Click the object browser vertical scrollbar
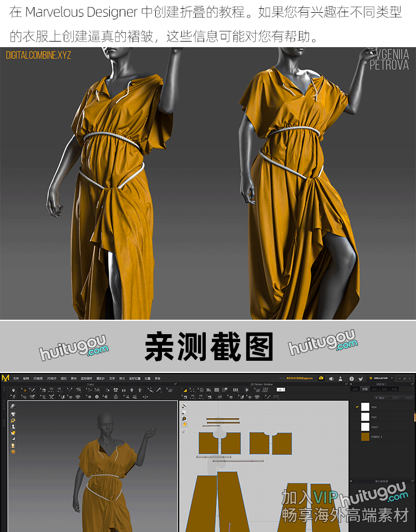 415,417
